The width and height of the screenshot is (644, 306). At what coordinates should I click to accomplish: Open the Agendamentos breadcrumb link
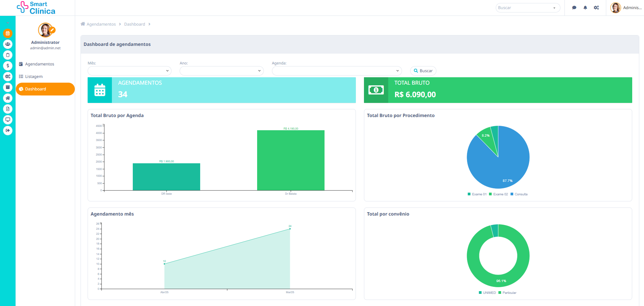pyautogui.click(x=101, y=24)
